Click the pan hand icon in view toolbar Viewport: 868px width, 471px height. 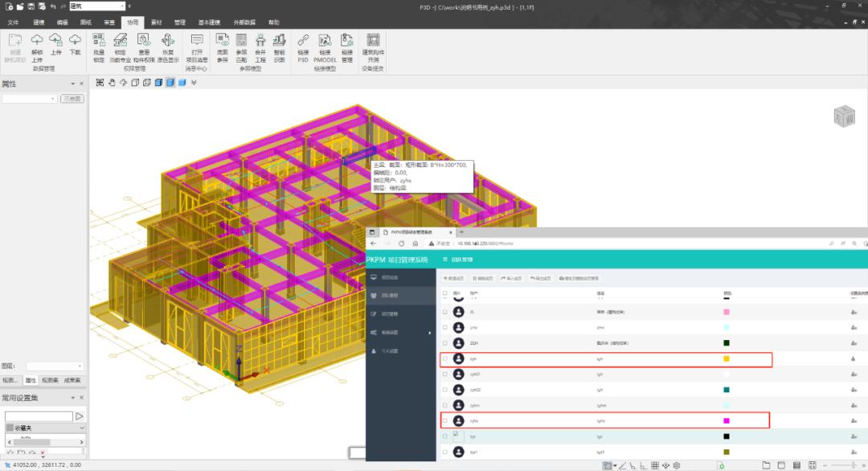112,82
